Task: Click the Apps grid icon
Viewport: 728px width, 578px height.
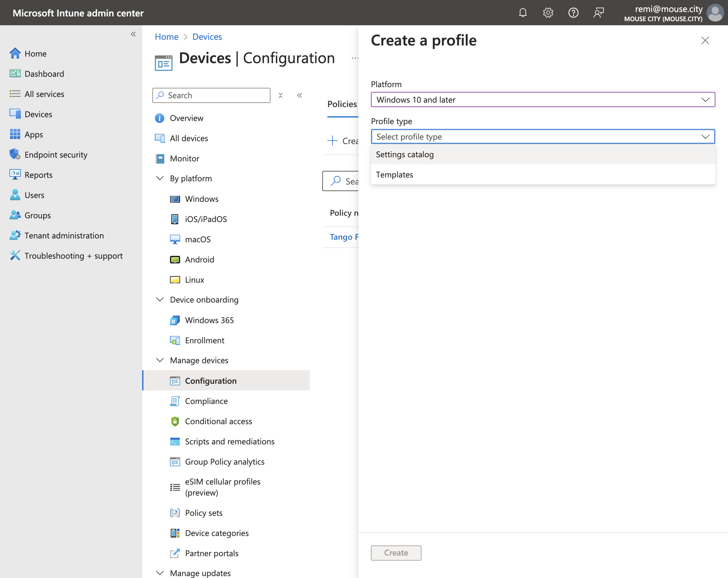Action: (15, 134)
